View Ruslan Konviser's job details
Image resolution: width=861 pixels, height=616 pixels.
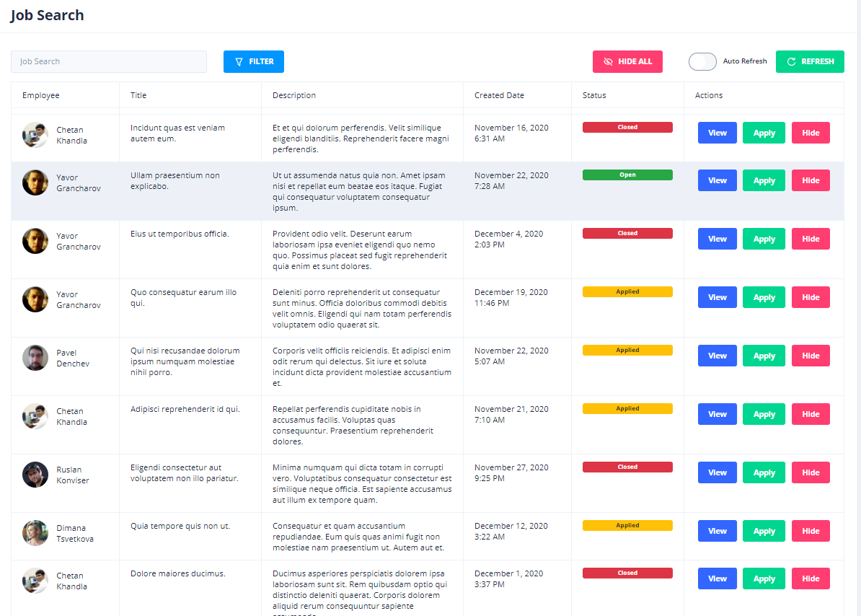717,472
